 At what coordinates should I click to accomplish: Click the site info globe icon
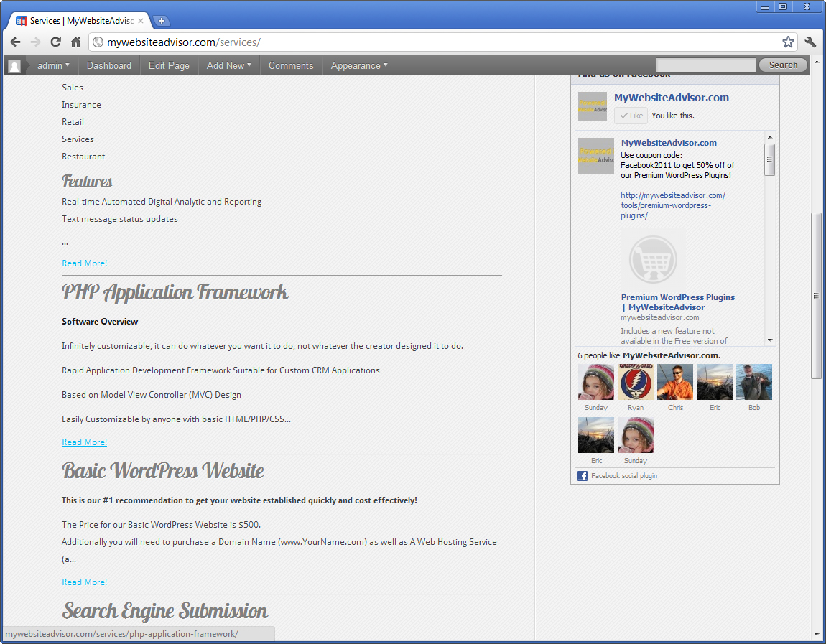98,42
